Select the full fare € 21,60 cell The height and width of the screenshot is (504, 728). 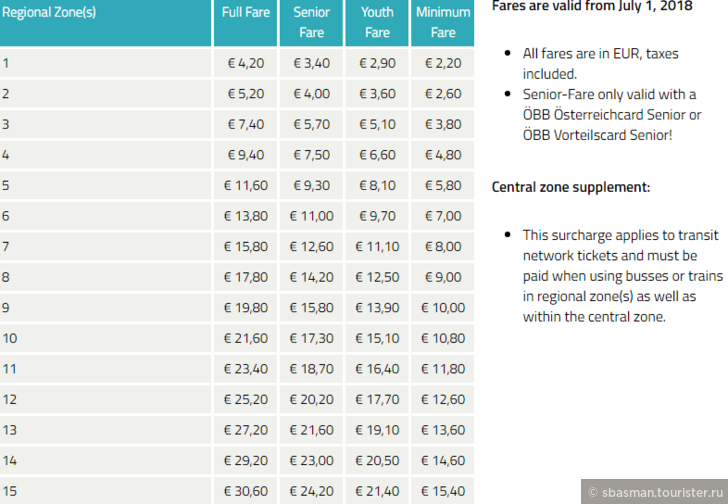[x=246, y=338]
